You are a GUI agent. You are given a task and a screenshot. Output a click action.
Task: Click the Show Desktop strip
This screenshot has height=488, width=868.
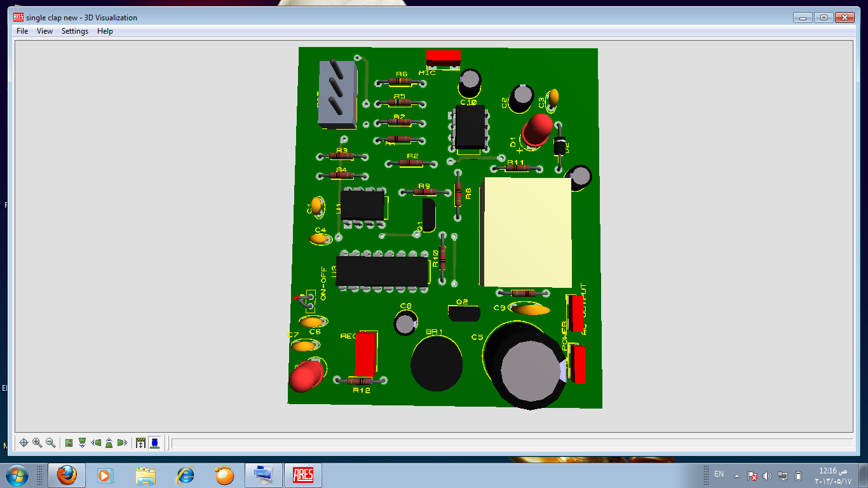point(863,475)
